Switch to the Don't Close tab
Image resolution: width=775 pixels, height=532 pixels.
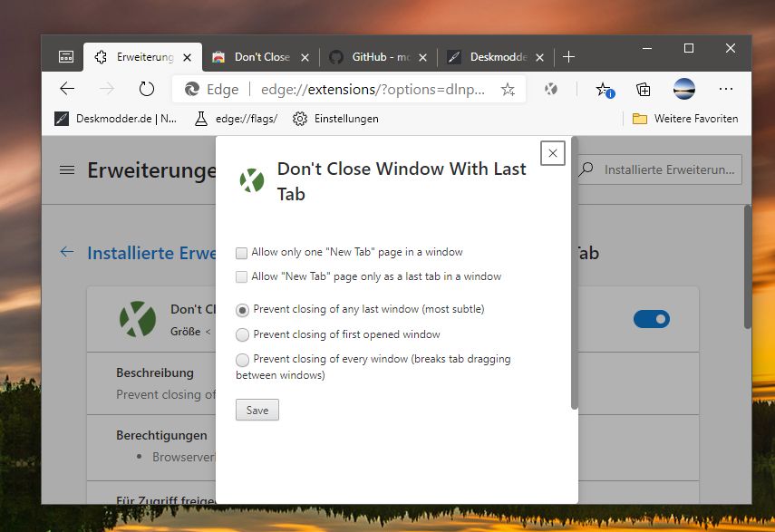(x=262, y=57)
